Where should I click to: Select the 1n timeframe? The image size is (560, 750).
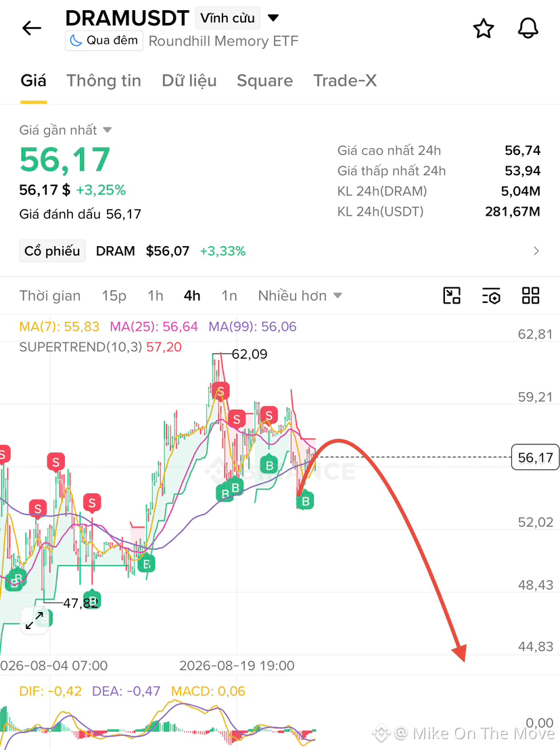pyautogui.click(x=229, y=296)
